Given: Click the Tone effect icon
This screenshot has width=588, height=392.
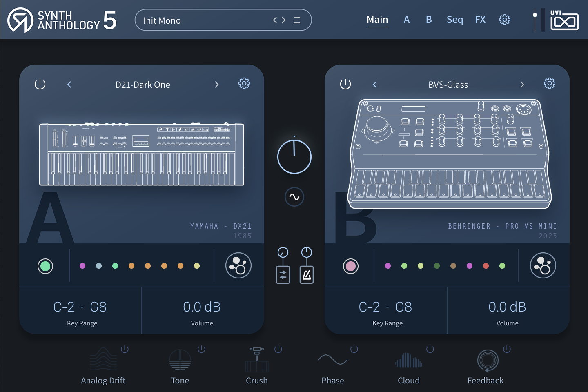Looking at the screenshot, I should click(x=180, y=360).
